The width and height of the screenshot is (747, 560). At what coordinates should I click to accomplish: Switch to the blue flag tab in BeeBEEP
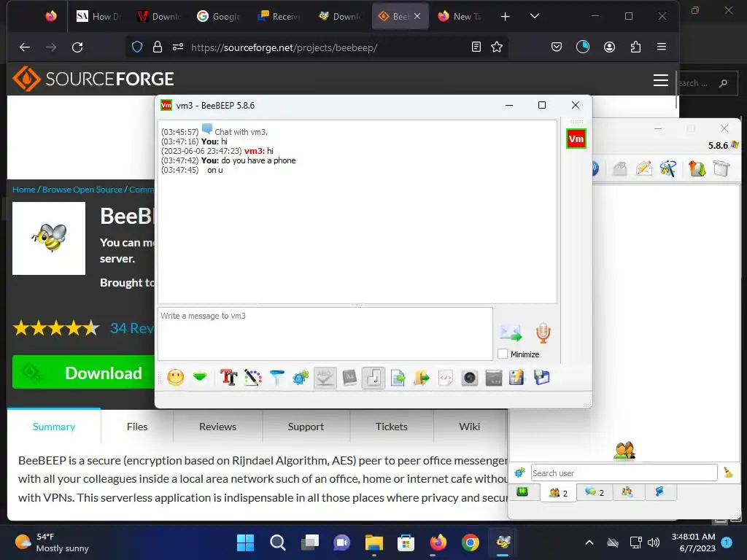pos(660,492)
